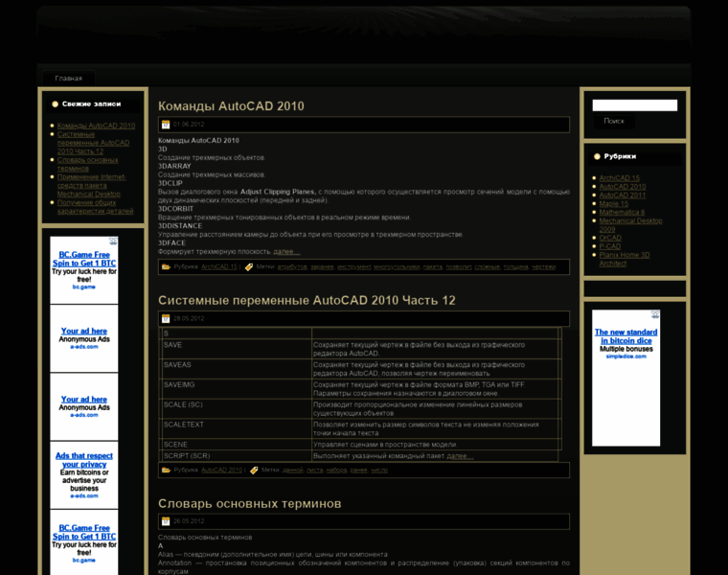Open the Главная menu tab
The width and height of the screenshot is (728, 575).
pyautogui.click(x=68, y=78)
